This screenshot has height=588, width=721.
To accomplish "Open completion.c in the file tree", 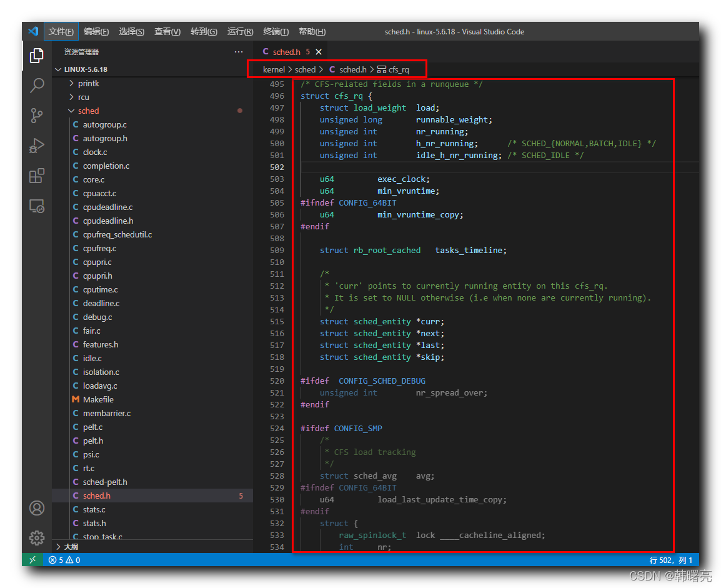I will [152, 166].
